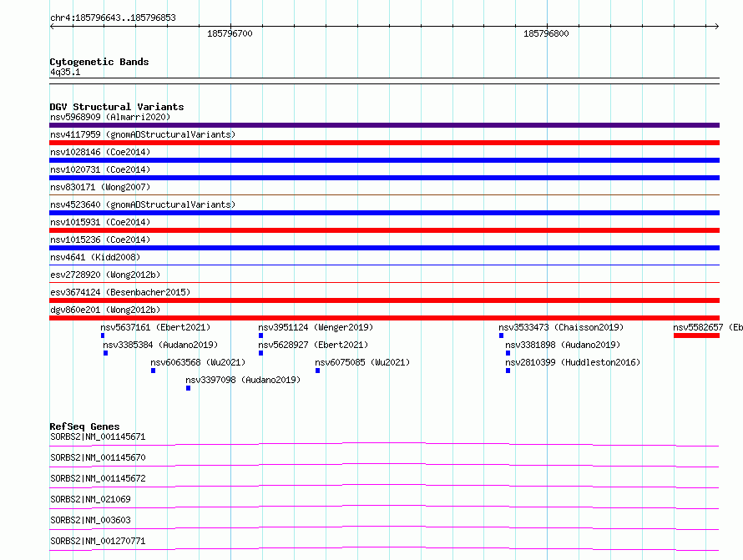Click blue marker under nsv6063568
The height and width of the screenshot is (560, 743).
pos(153,371)
